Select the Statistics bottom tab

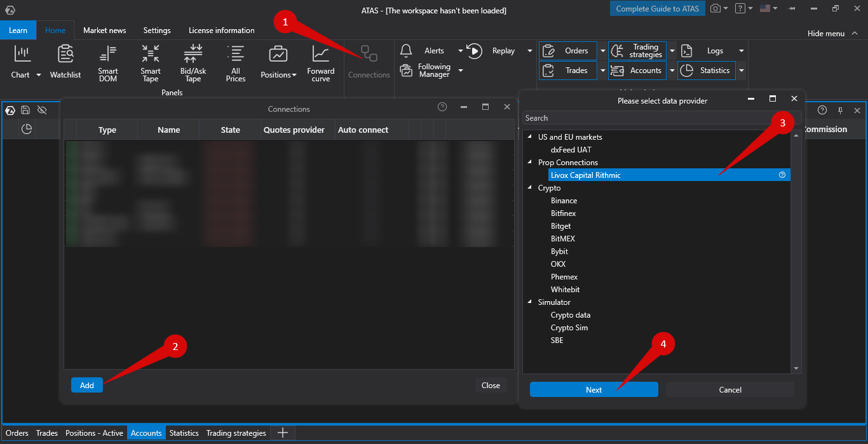click(184, 433)
